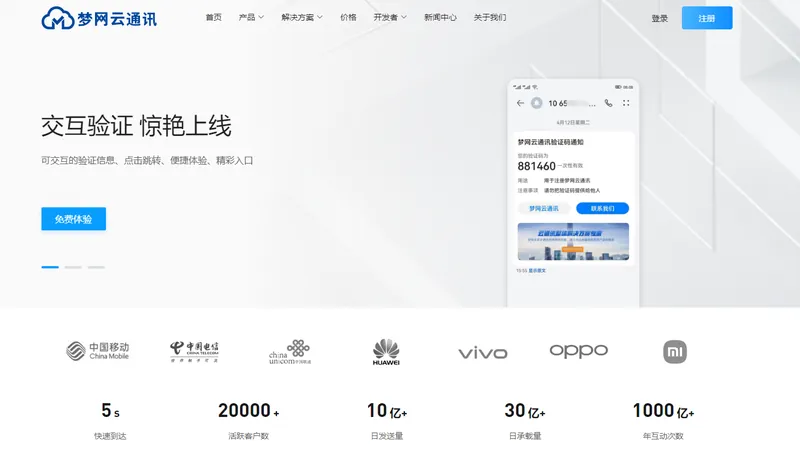This screenshot has width=800, height=455.
Task: Click the 交互验证 惊艳上线 headline
Action: point(136,126)
